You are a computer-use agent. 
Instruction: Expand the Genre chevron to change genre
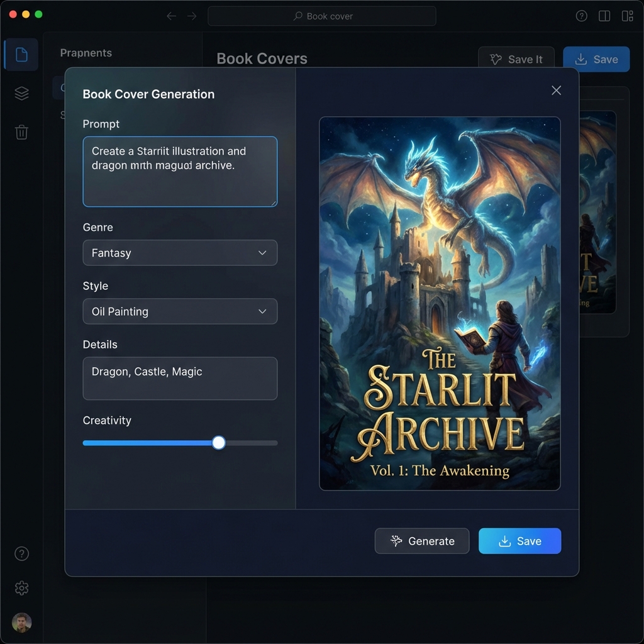pyautogui.click(x=264, y=253)
